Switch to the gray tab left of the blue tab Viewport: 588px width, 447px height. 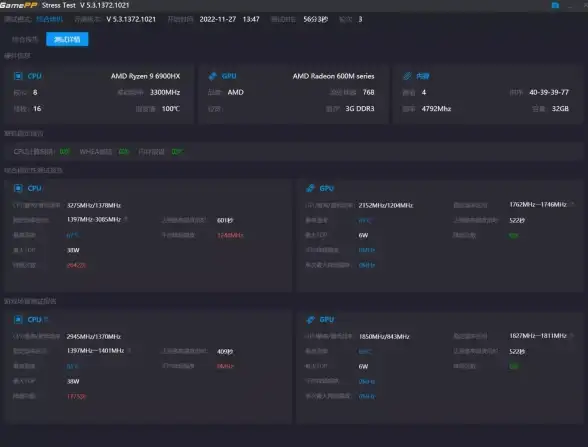[25, 39]
